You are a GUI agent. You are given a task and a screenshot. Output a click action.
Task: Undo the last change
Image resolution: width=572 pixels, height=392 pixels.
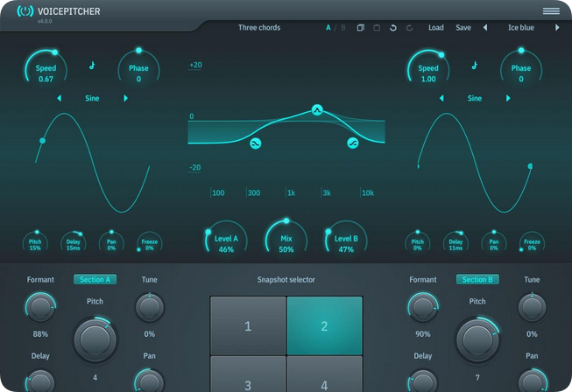click(x=393, y=28)
